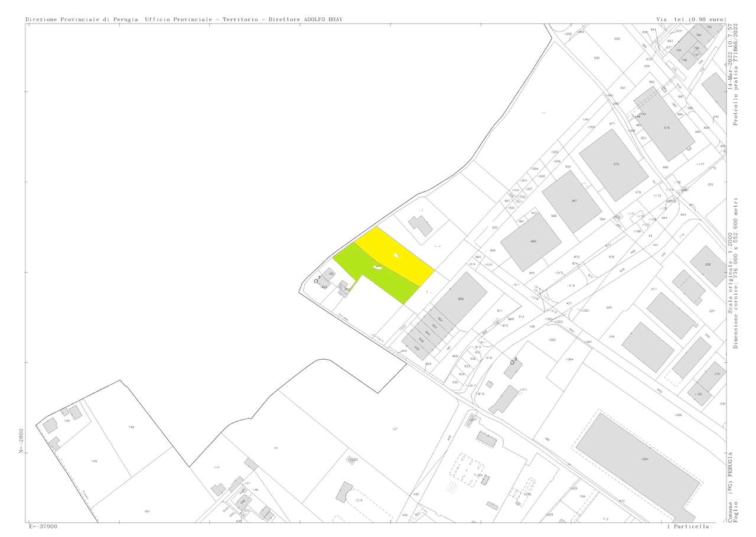Image resolution: width=756 pixels, height=537 pixels.
Task: Select building 235 on the right edge
Action: coord(707,265)
